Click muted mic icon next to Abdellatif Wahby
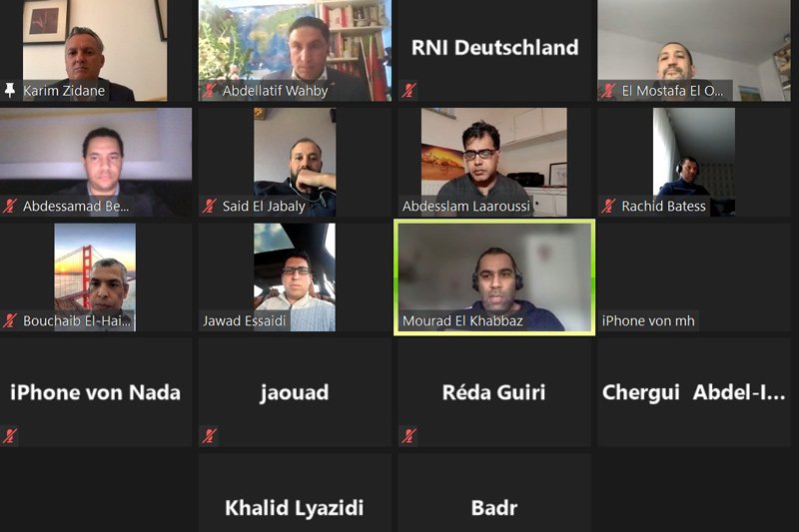Screen dimensions: 799x532 click(209, 91)
